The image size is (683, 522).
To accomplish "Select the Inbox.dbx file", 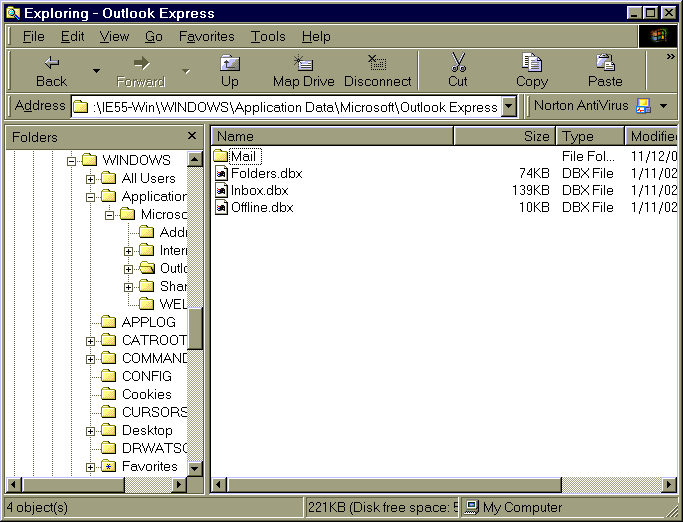I will [x=261, y=190].
